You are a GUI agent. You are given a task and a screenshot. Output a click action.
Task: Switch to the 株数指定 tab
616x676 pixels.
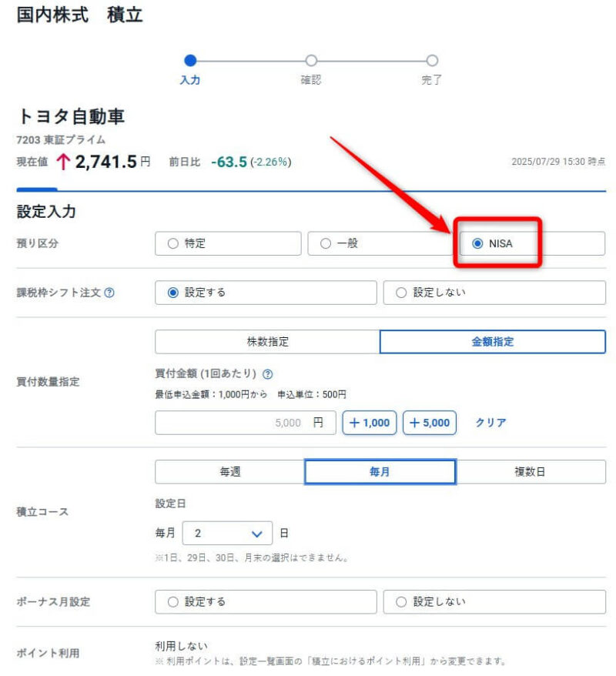(x=267, y=341)
